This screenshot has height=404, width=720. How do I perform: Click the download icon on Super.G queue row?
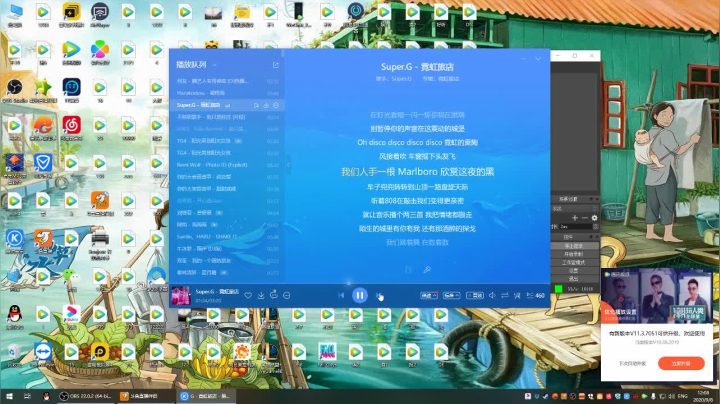[266, 105]
